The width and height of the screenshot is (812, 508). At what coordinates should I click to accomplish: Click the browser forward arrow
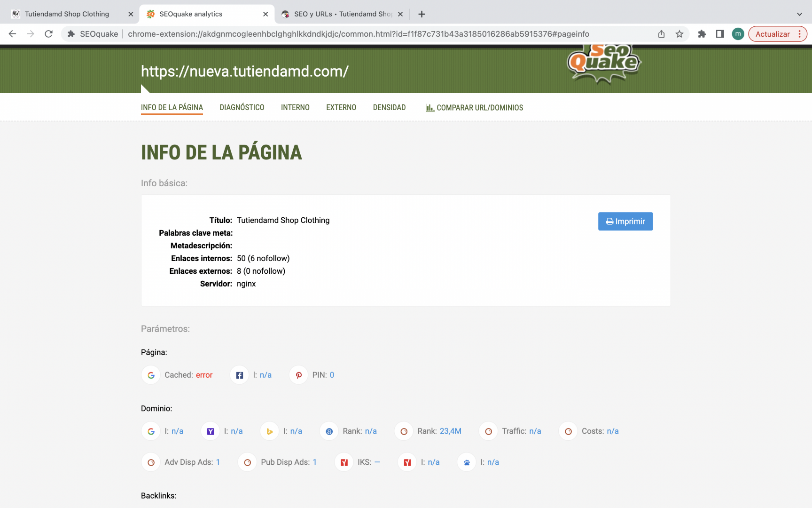click(x=31, y=34)
